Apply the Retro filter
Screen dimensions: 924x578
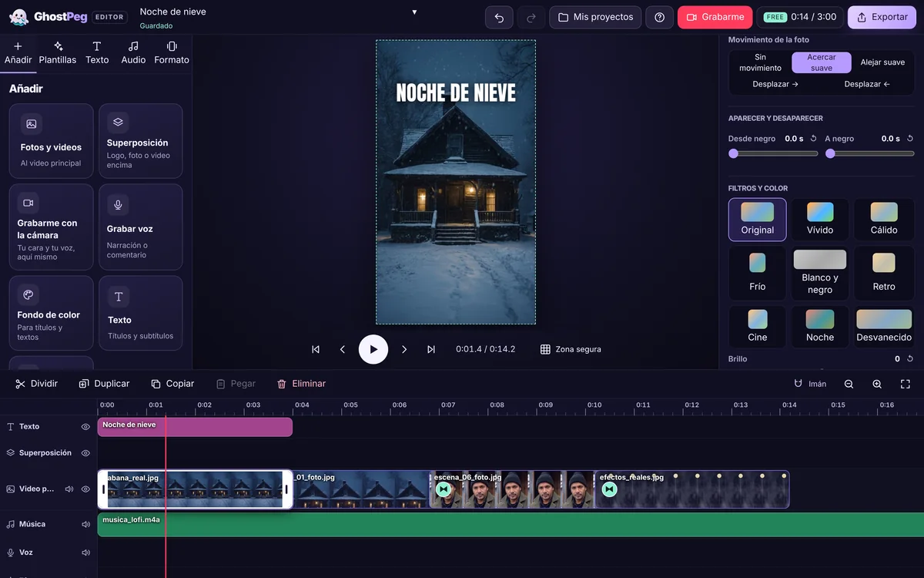coord(884,273)
